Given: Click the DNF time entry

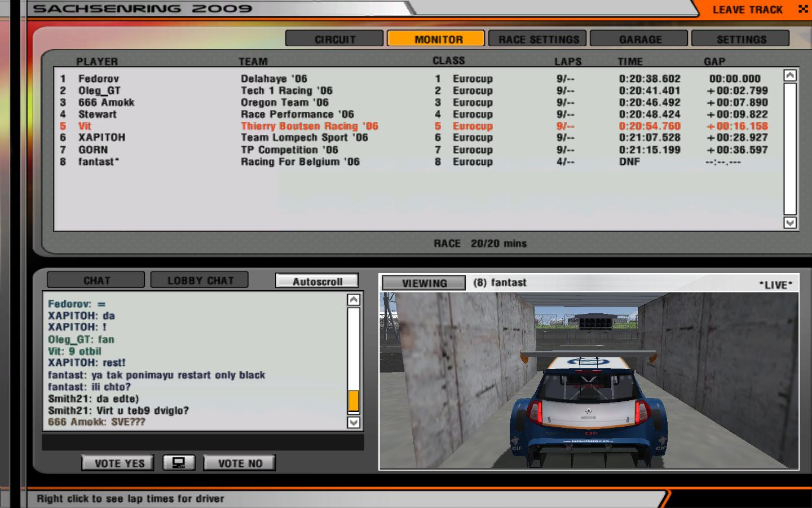Looking at the screenshot, I should tap(629, 161).
